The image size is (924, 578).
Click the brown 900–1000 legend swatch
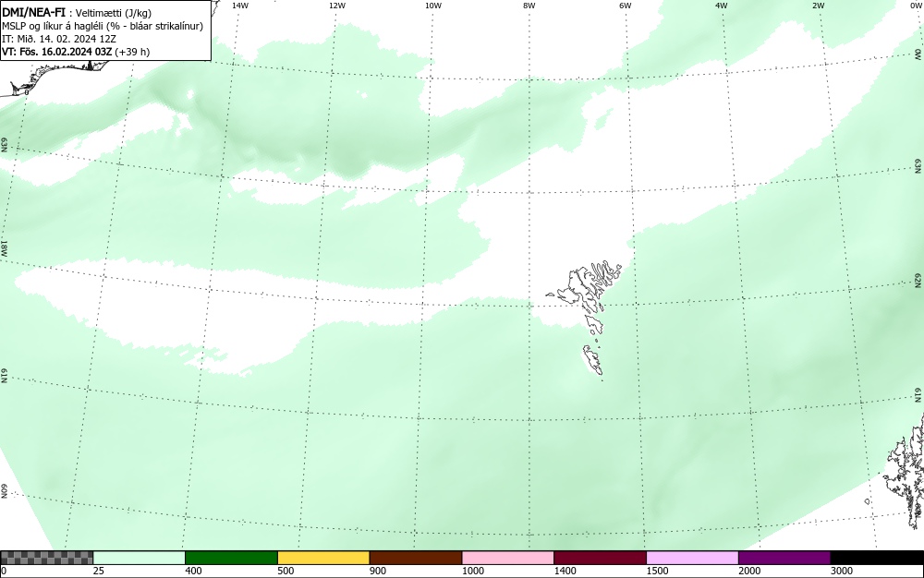click(x=416, y=558)
